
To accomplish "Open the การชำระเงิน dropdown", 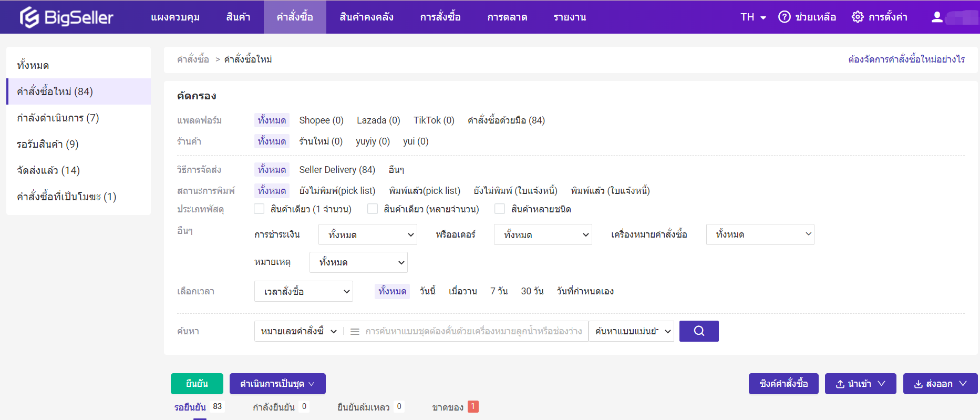I will tap(367, 234).
